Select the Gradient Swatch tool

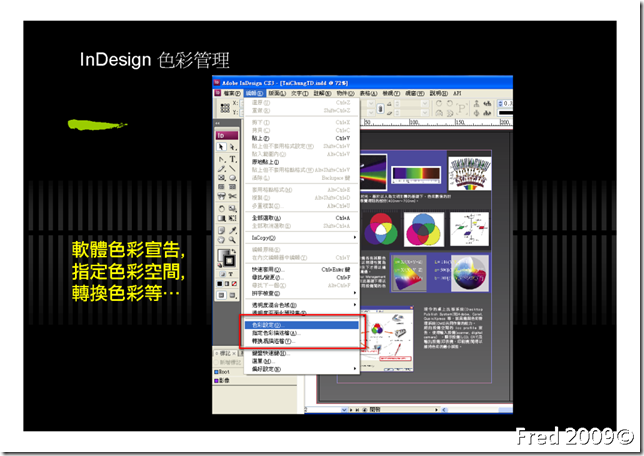pos(221,218)
